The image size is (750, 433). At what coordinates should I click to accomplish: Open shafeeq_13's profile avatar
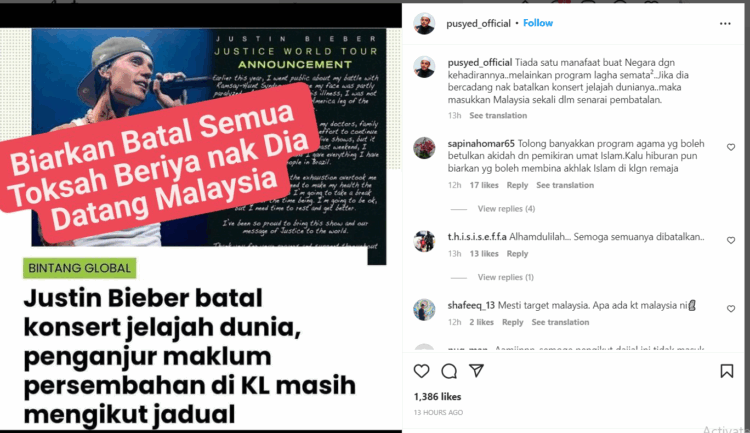[424, 310]
